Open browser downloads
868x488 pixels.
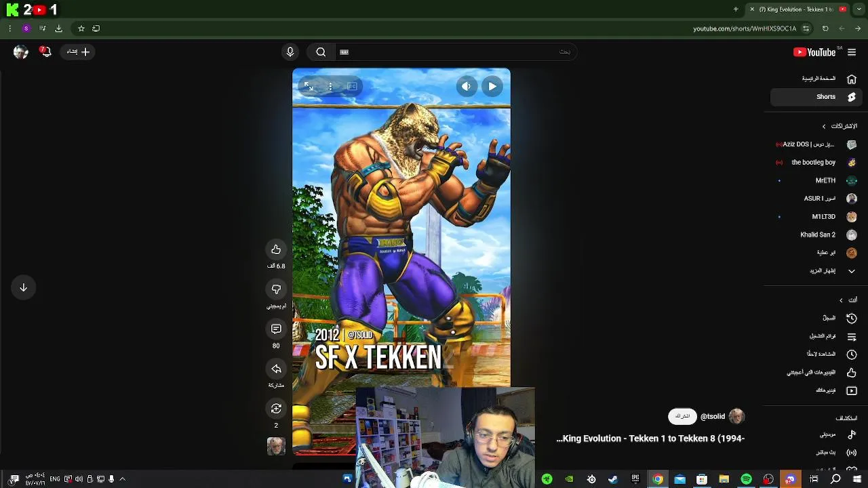click(58, 28)
